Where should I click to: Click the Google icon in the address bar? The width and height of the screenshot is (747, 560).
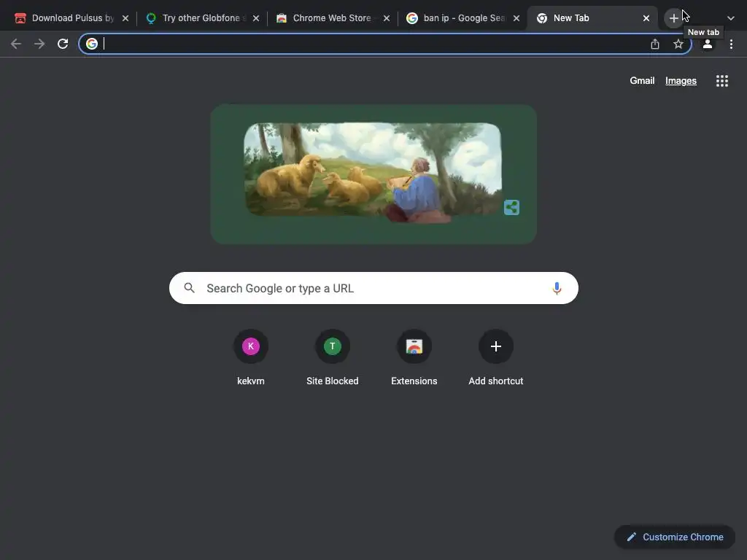tap(92, 44)
